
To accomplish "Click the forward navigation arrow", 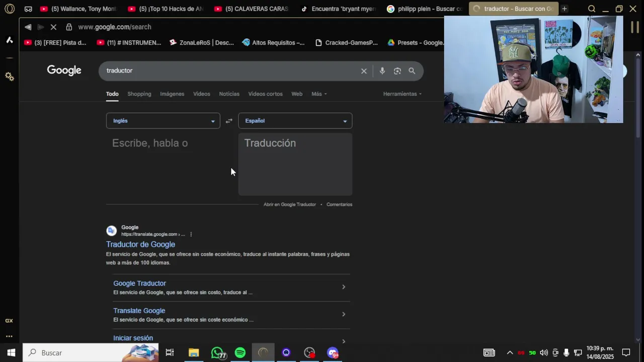I will coord(41,27).
